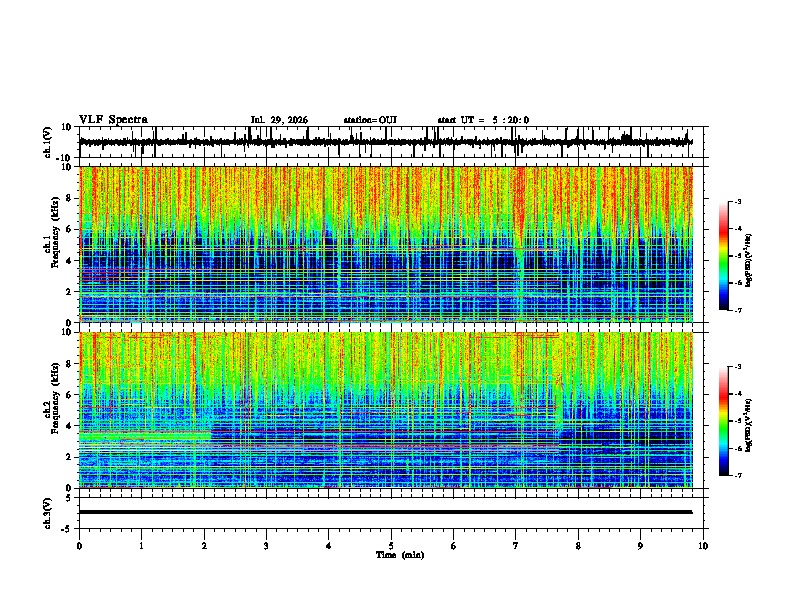The image size is (792, 612).
Task: Click the ch.2 color bar '-7' scale label
Action: pos(737,476)
